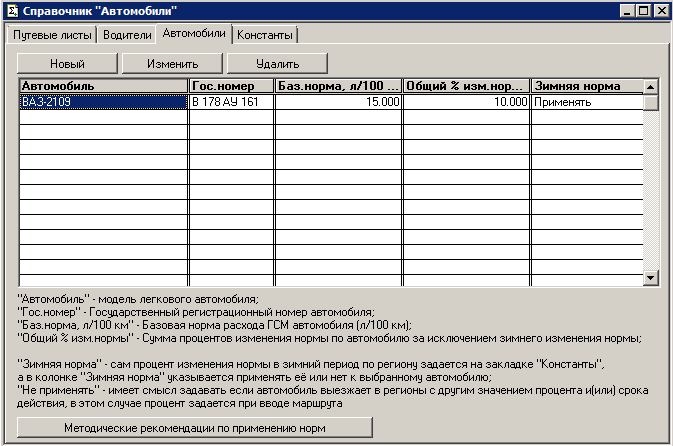
Task: Sort by the Автомобиль column header
Action: 104,86
